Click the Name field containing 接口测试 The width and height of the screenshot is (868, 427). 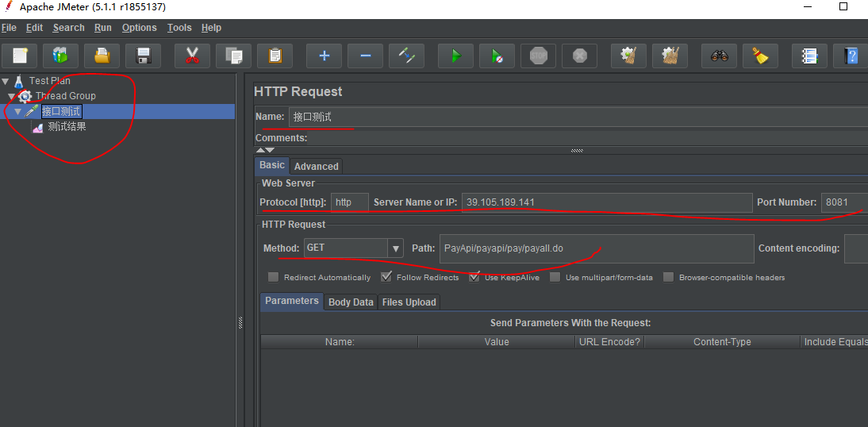point(578,117)
